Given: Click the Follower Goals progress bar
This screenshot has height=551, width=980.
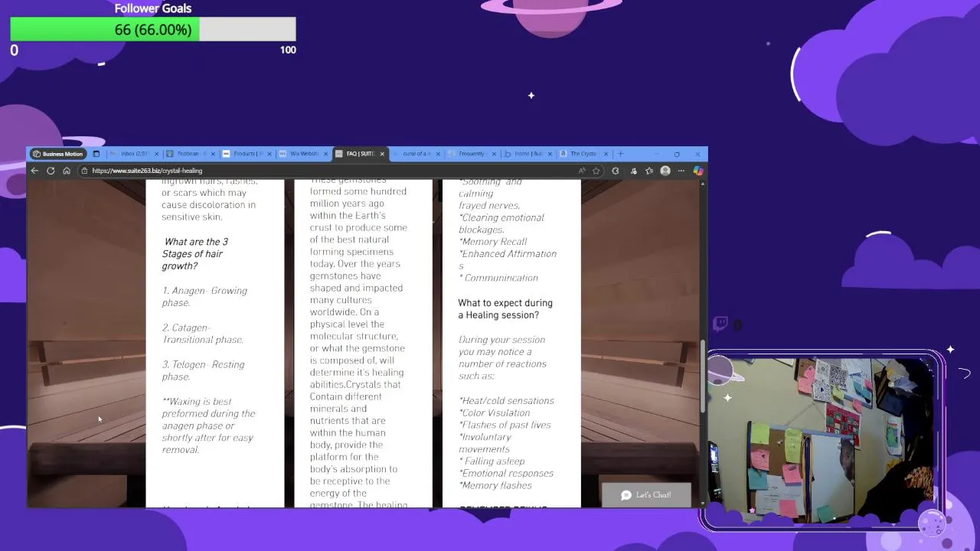Looking at the screenshot, I should [x=153, y=30].
